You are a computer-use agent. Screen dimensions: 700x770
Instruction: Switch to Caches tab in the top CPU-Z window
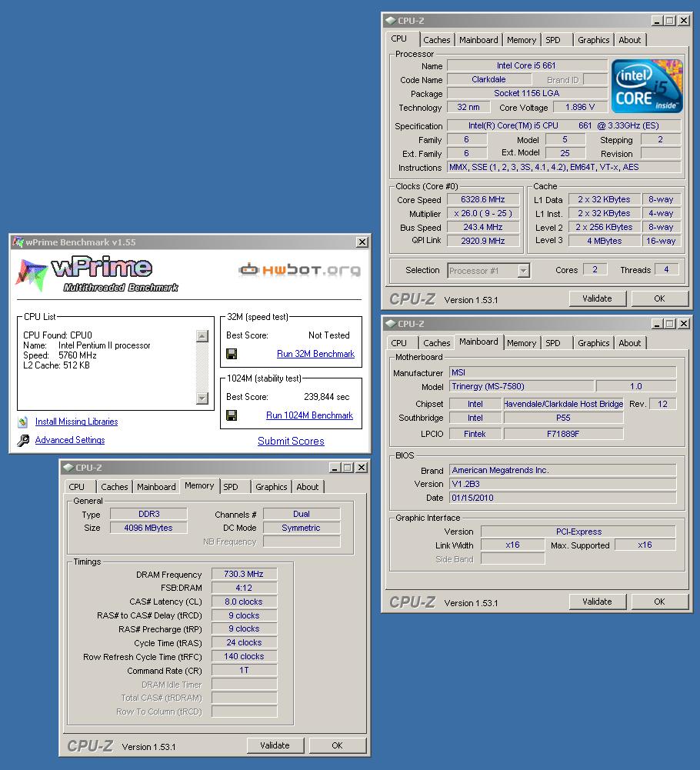point(437,40)
